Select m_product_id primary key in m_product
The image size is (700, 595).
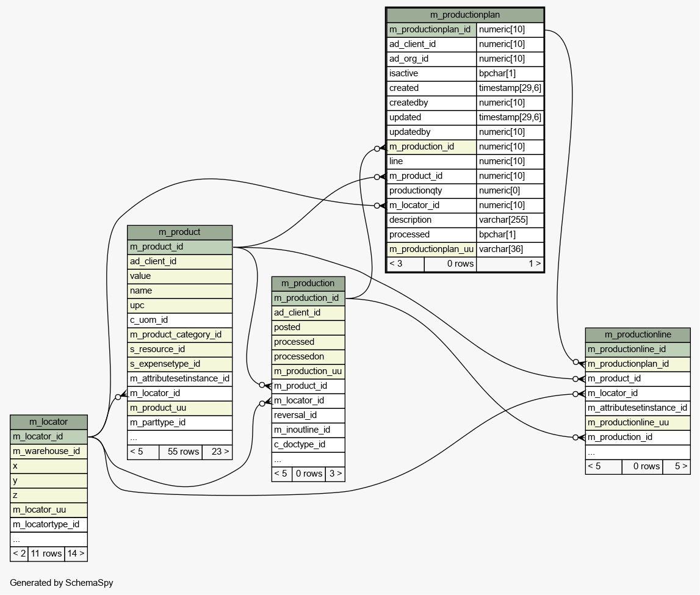click(x=179, y=247)
